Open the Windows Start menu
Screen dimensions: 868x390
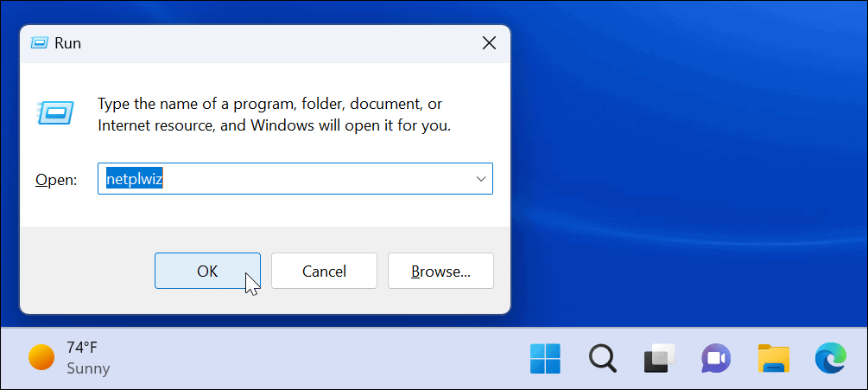[x=545, y=357]
